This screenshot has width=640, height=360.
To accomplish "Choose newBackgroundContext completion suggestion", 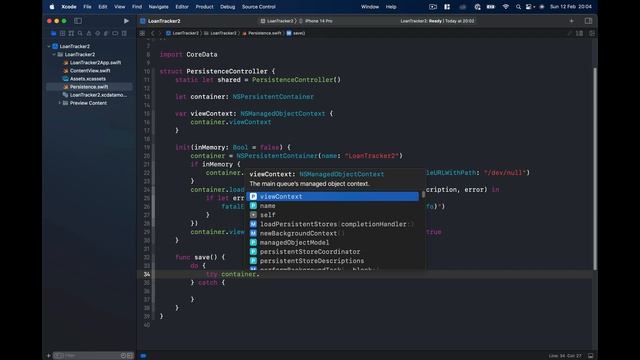I will [332, 233].
